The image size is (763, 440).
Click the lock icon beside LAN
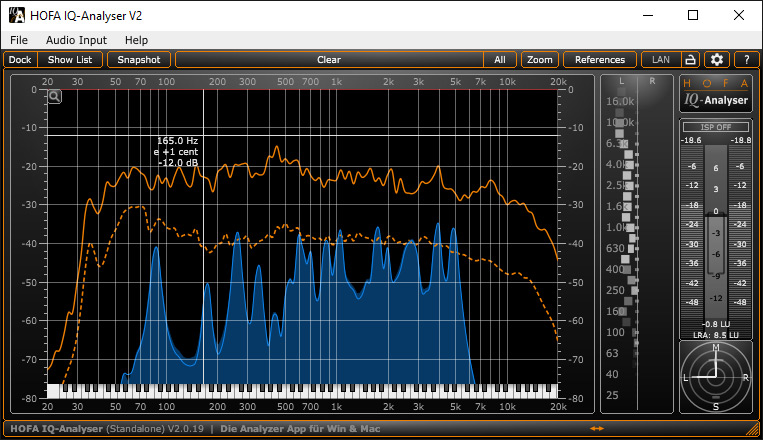pyautogui.click(x=690, y=60)
